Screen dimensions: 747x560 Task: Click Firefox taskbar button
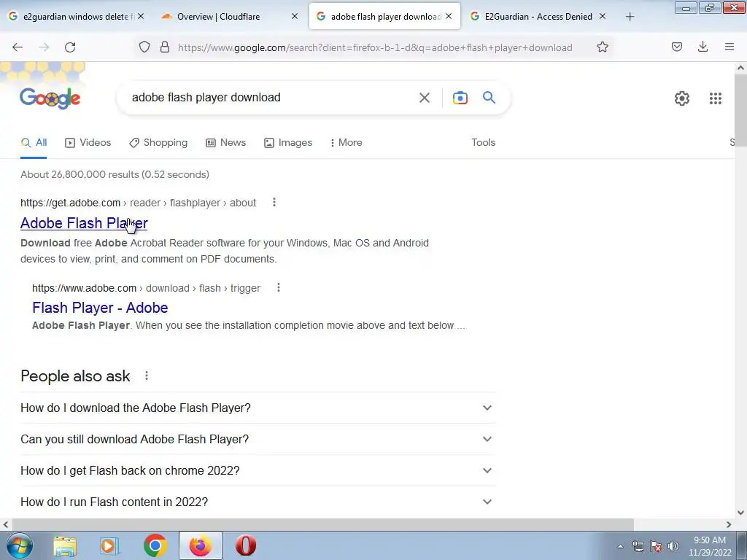point(201,545)
